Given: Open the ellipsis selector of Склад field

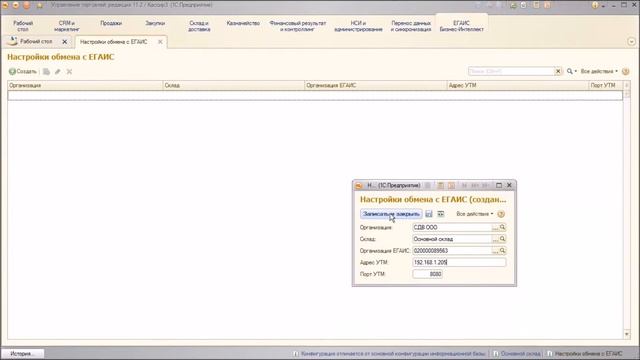Looking at the screenshot, I should [496, 239].
